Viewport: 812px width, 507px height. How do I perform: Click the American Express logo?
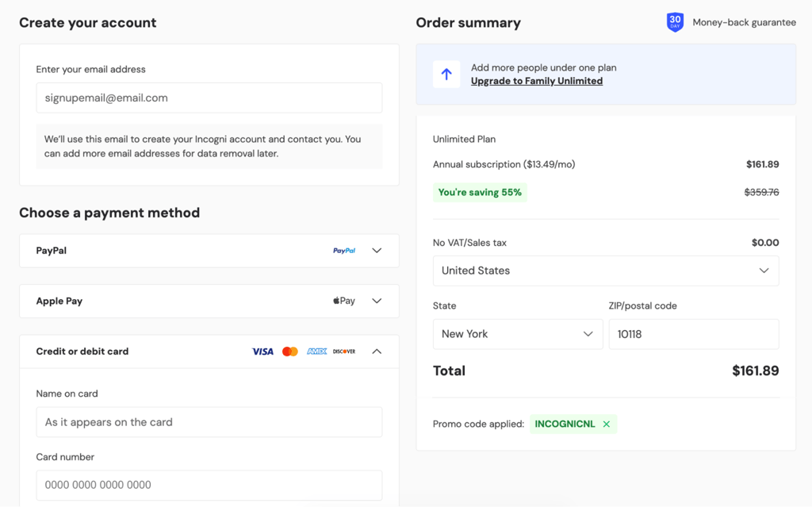point(316,351)
